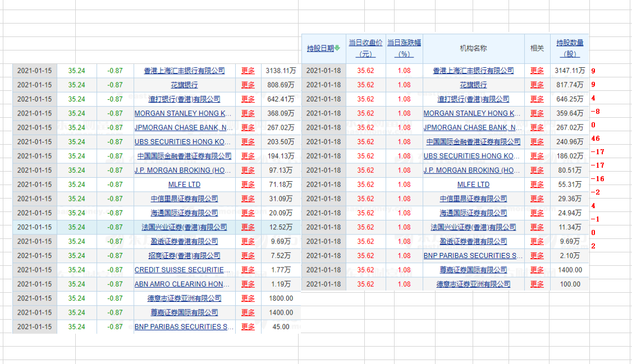Open J.P. MORGAN BROKING link in 2021-01-18 table
This screenshot has height=364, width=632.
point(471,171)
